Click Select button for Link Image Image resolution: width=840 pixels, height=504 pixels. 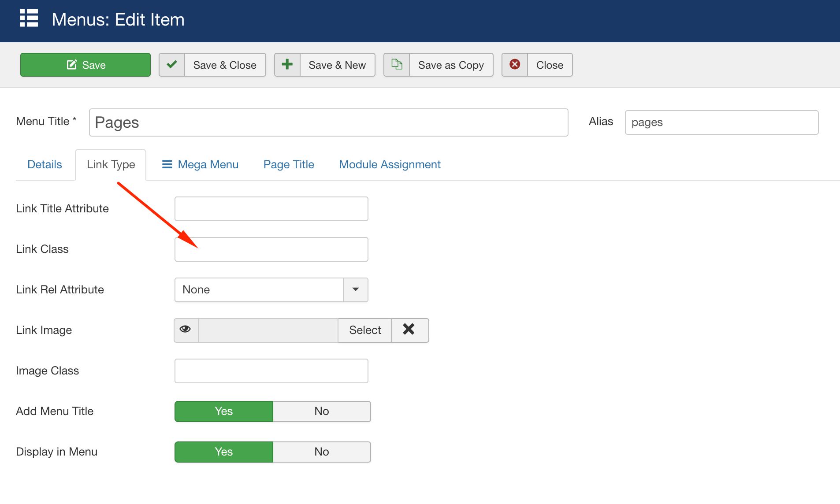click(365, 330)
